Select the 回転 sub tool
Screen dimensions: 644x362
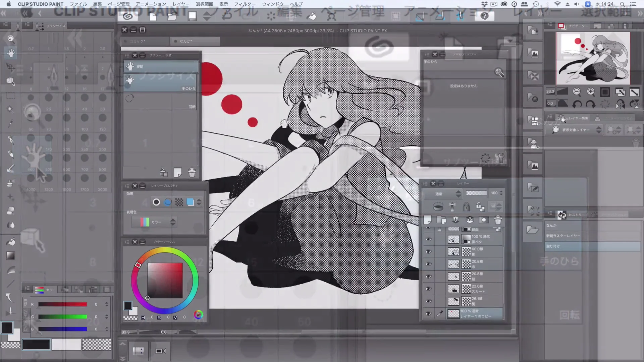(161, 102)
